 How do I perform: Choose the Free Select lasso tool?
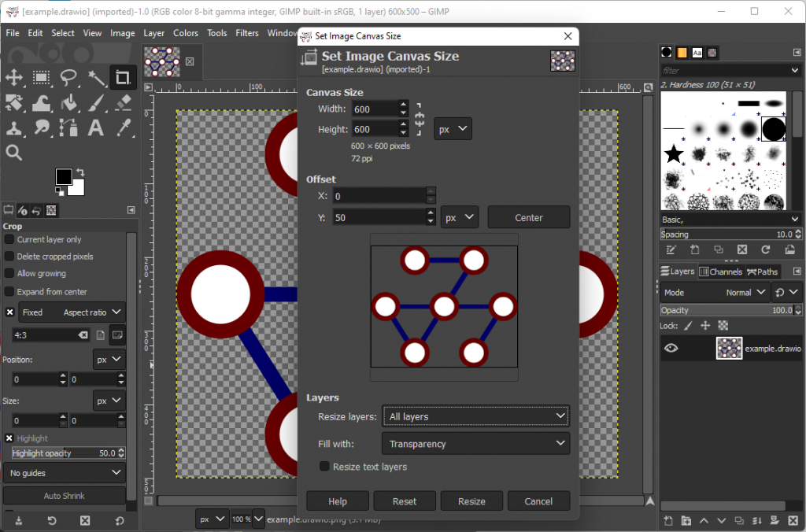[x=68, y=78]
